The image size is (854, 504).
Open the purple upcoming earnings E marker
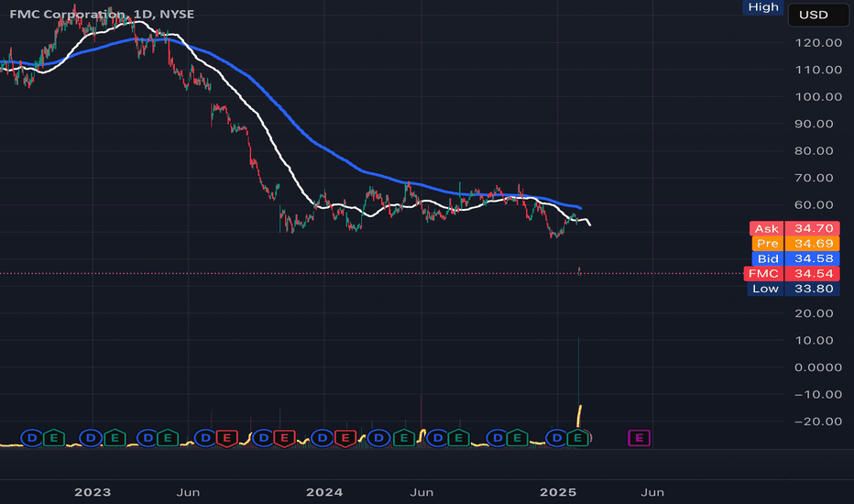tap(639, 437)
